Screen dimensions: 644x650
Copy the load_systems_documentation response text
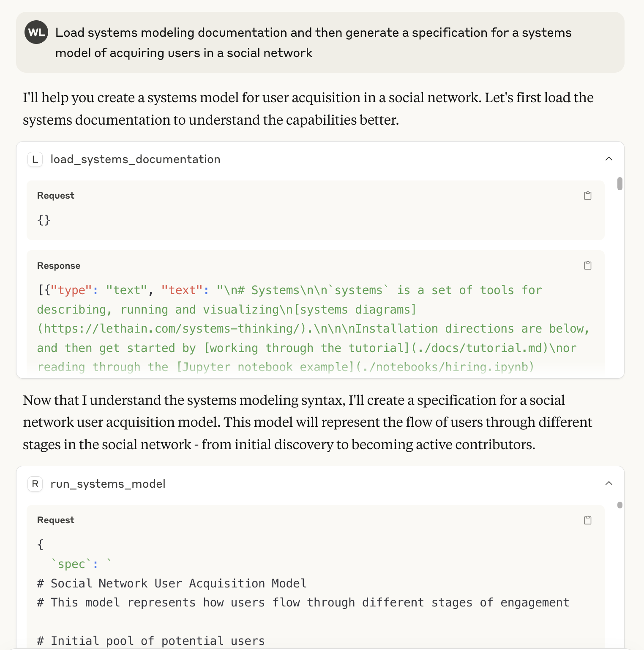click(x=587, y=265)
